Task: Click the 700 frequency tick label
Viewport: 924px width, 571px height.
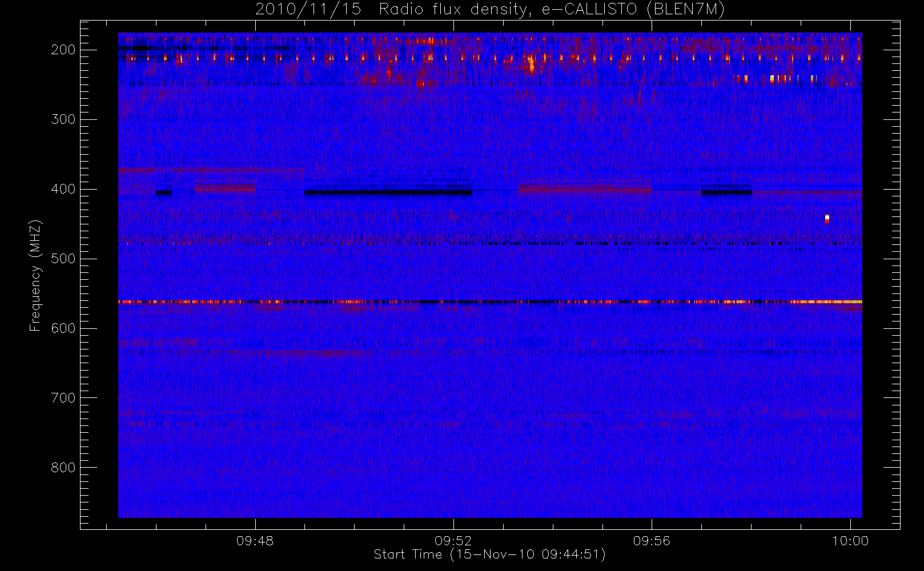Action: coord(63,398)
